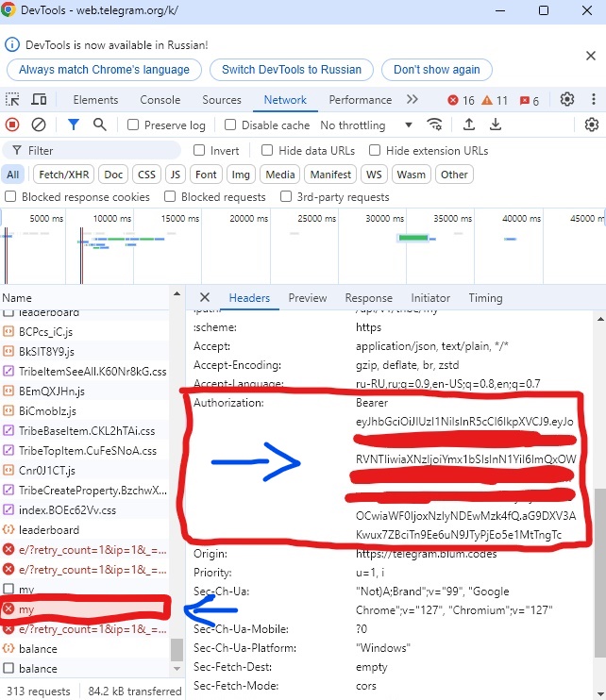Filter by Doc type
This screenshot has width=606, height=700.
click(x=113, y=175)
